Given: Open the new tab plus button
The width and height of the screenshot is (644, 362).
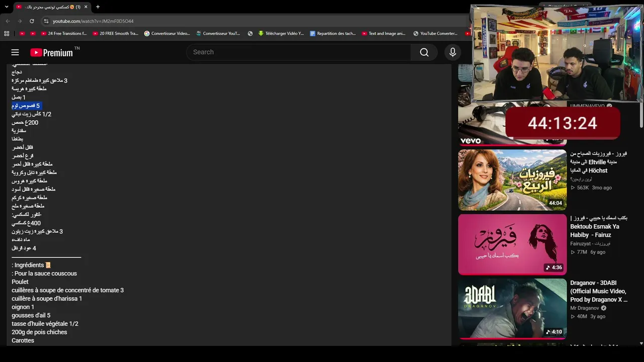Looking at the screenshot, I should click(x=98, y=7).
